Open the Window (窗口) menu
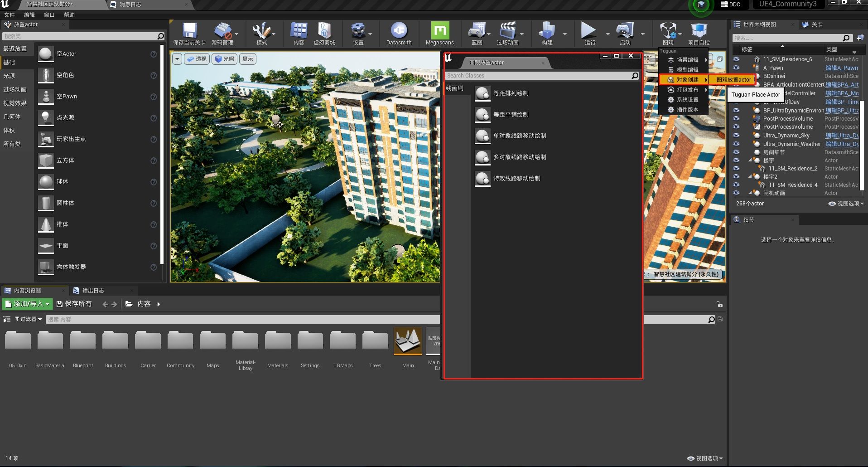Viewport: 868px width, 467px height. click(49, 15)
